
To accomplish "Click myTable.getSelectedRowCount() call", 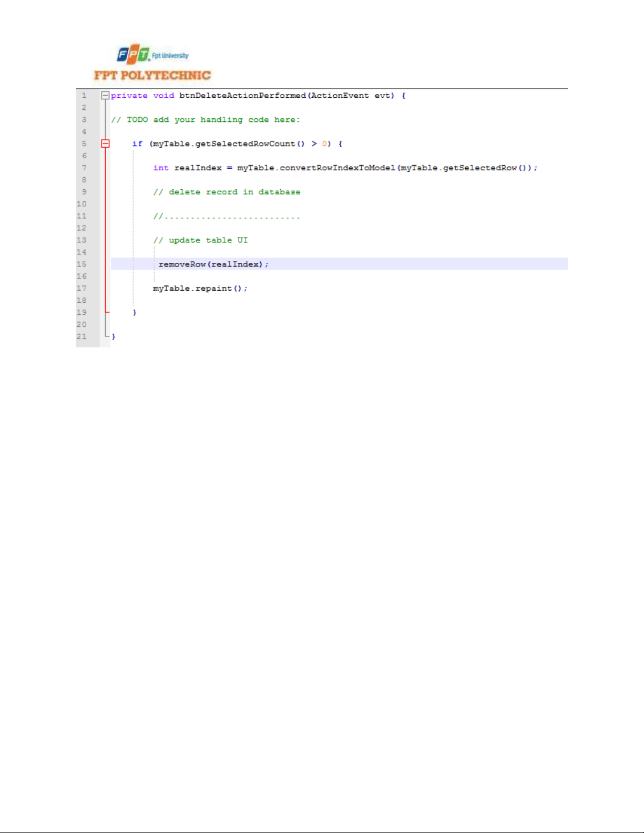I will 229,143.
